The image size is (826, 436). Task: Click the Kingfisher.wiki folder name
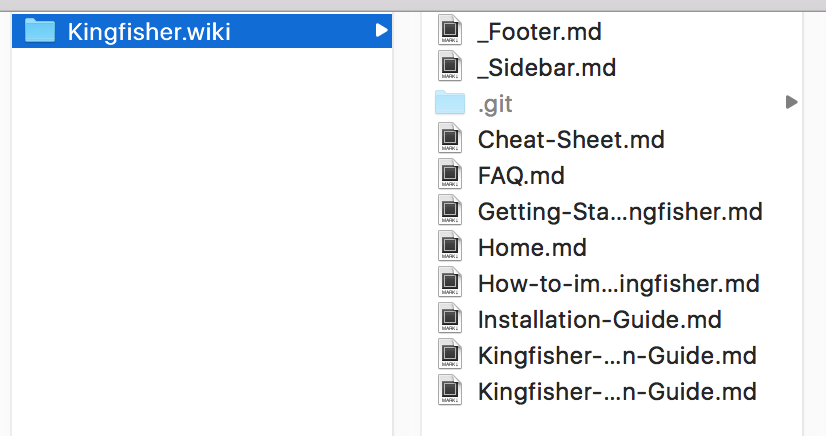pyautogui.click(x=149, y=32)
